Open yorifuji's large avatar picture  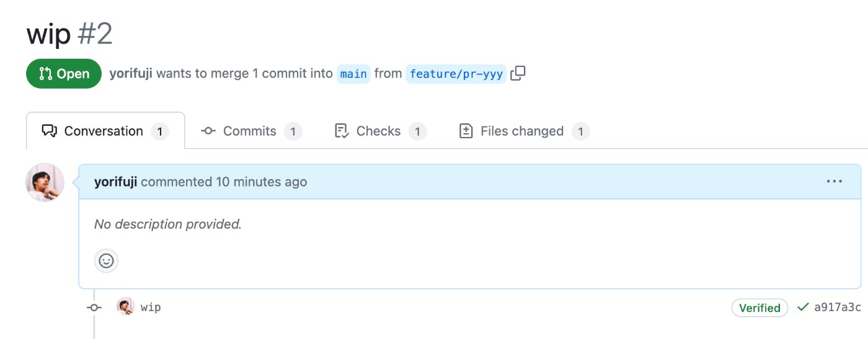45,182
